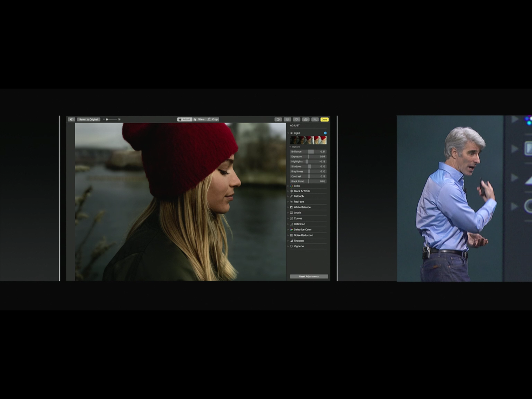This screenshot has width=532, height=399.
Task: Click the auto-enhance magic wand icon
Action: tap(315, 119)
